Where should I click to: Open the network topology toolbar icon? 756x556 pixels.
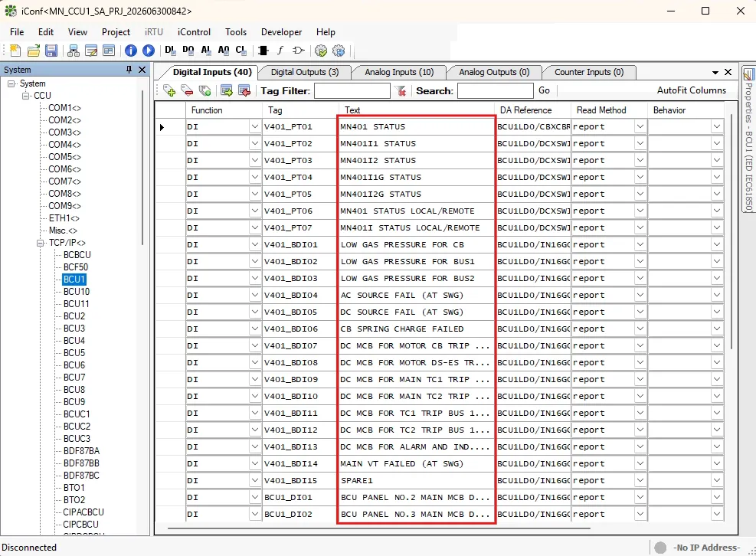point(74,50)
